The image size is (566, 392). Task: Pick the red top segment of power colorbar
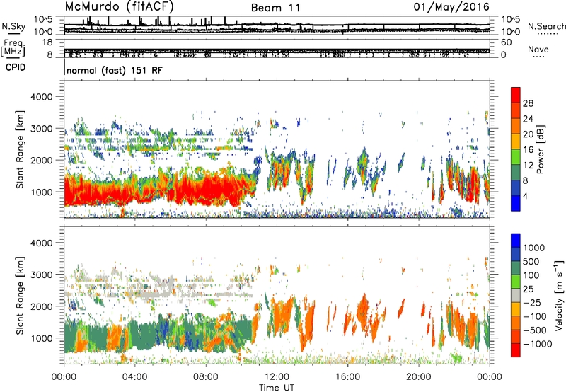point(516,95)
